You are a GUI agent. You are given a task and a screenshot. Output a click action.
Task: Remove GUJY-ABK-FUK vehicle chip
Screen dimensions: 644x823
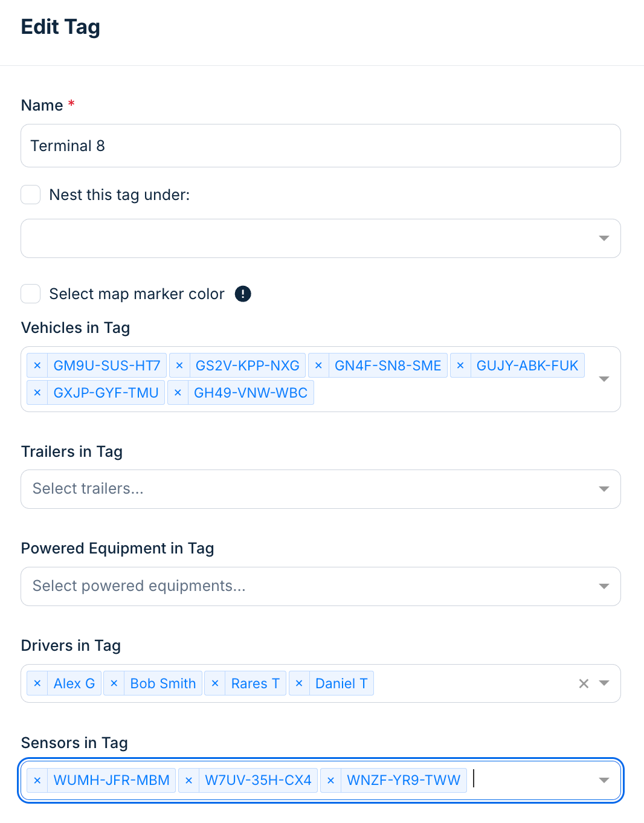coord(460,366)
